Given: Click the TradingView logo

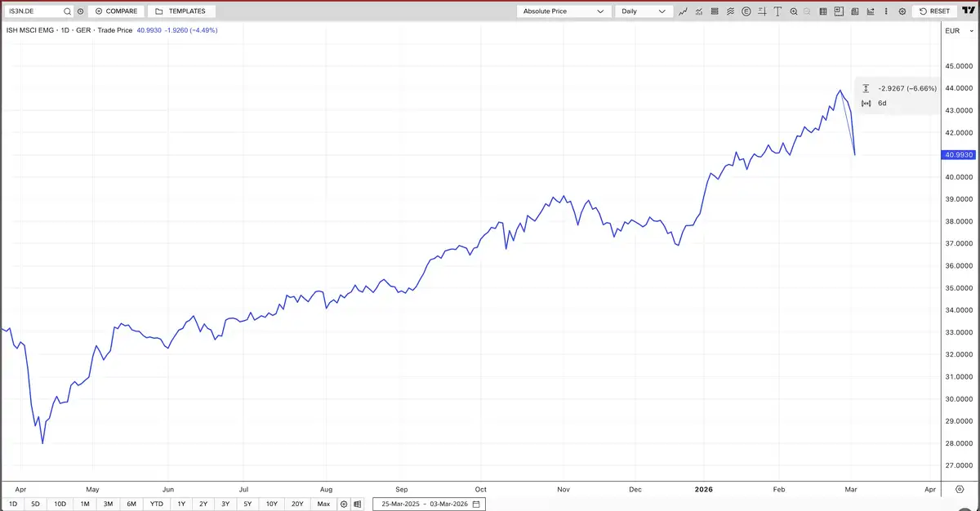Looking at the screenshot, I should tap(969, 11).
